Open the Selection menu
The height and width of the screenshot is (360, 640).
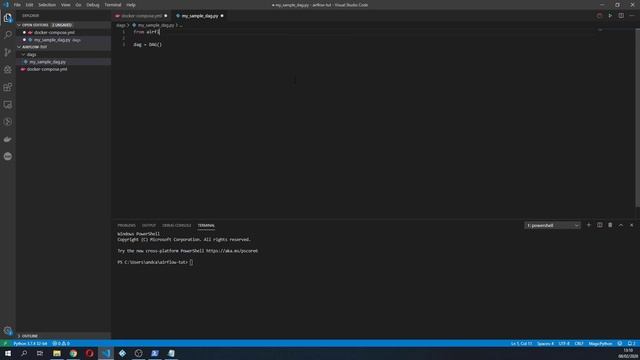[47, 5]
